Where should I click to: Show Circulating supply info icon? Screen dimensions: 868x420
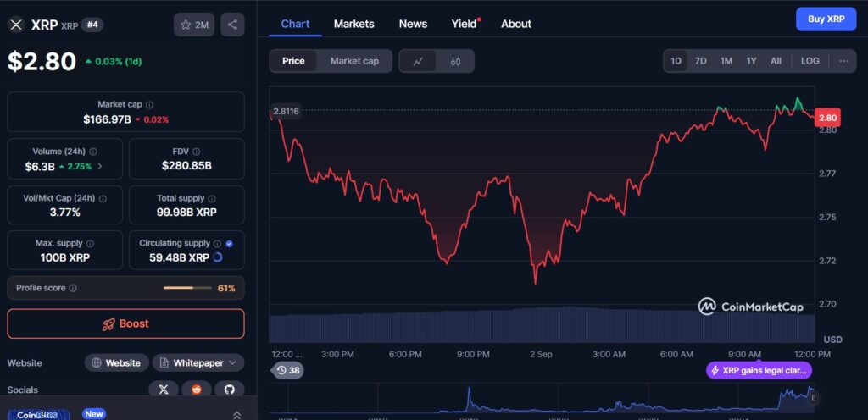click(x=218, y=243)
